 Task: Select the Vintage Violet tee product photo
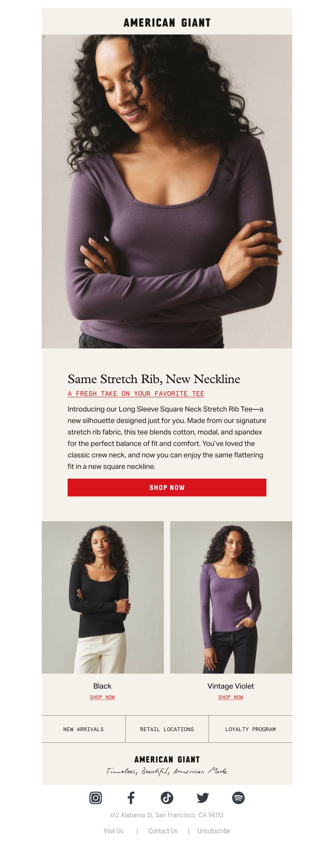[231, 597]
